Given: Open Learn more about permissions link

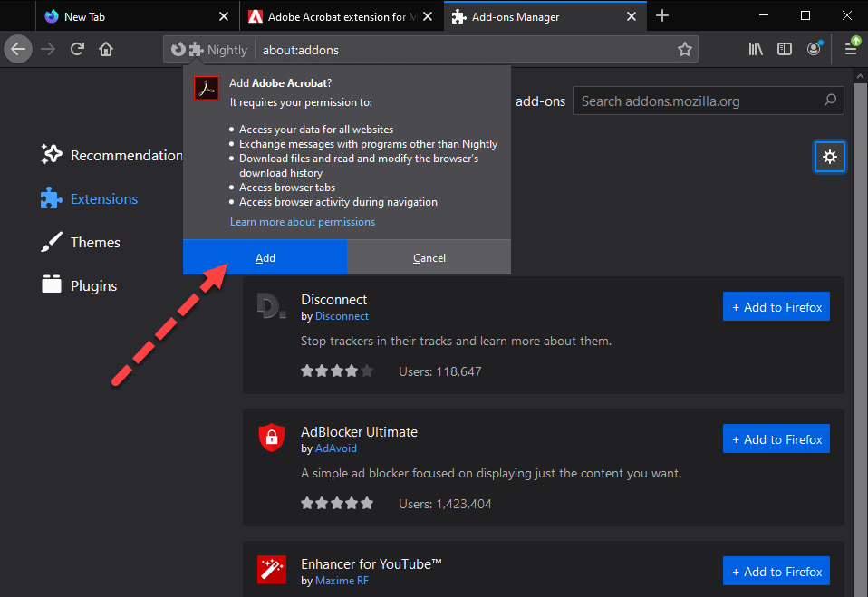Looking at the screenshot, I should [303, 221].
